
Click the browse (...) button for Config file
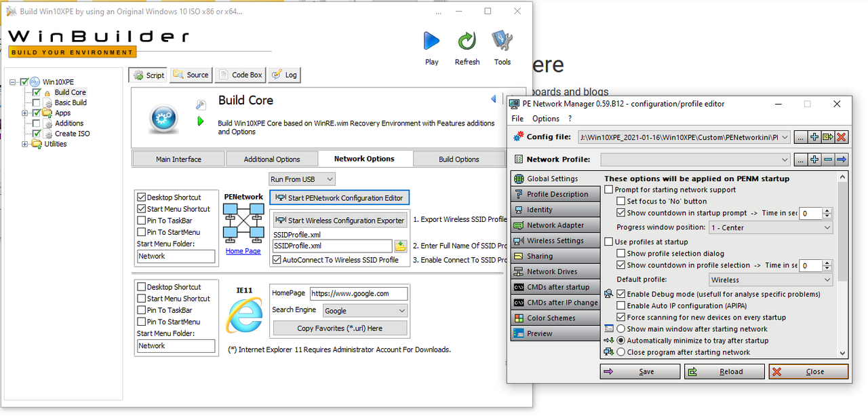click(x=801, y=137)
